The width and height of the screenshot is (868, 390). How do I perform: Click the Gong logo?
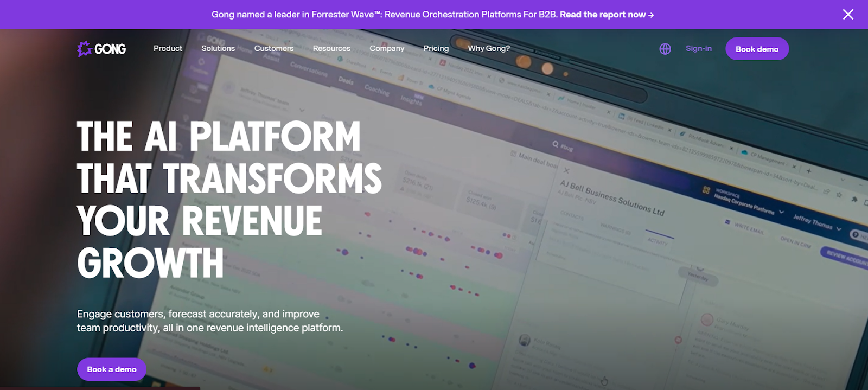[x=101, y=49]
